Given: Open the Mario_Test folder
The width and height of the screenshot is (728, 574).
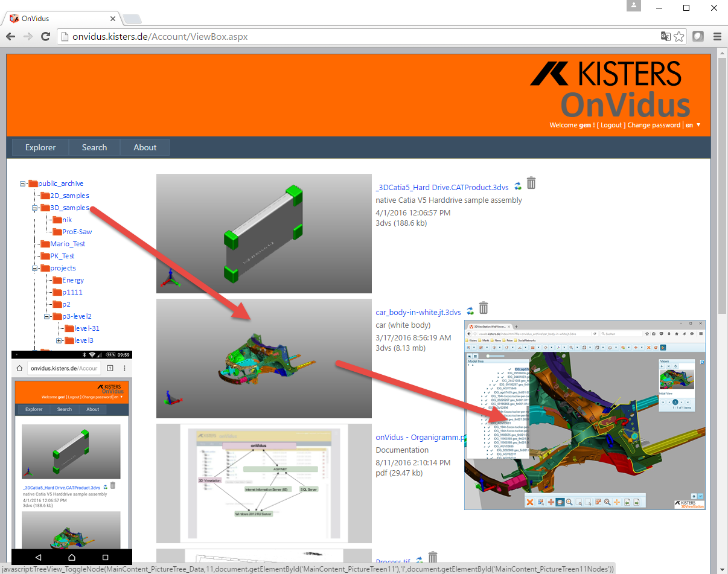Looking at the screenshot, I should (68, 244).
